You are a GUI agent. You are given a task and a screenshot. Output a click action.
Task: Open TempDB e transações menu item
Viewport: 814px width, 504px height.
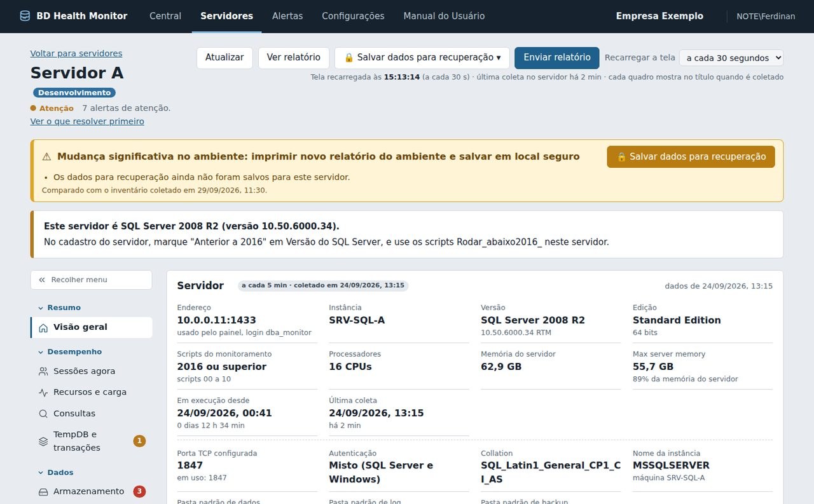(x=91, y=441)
